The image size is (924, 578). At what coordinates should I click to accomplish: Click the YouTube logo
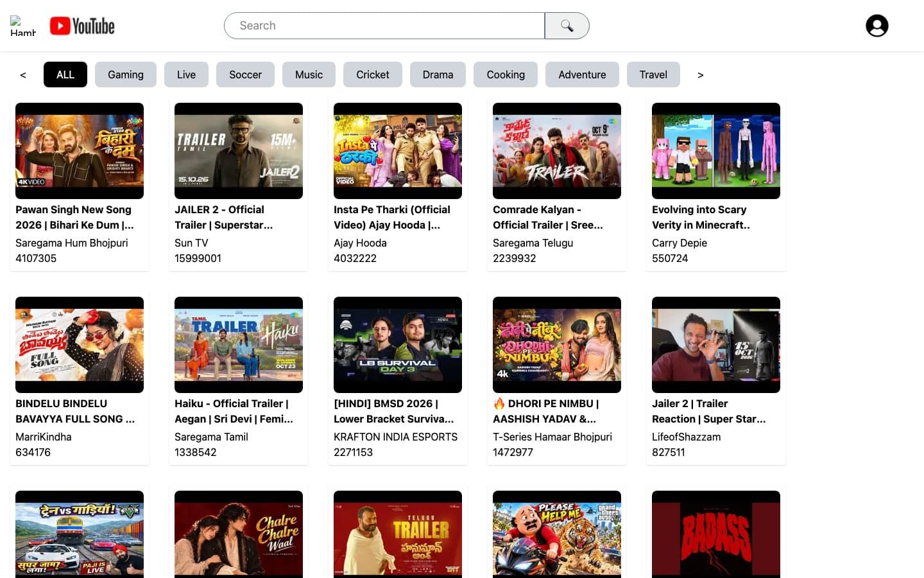pyautogui.click(x=82, y=26)
